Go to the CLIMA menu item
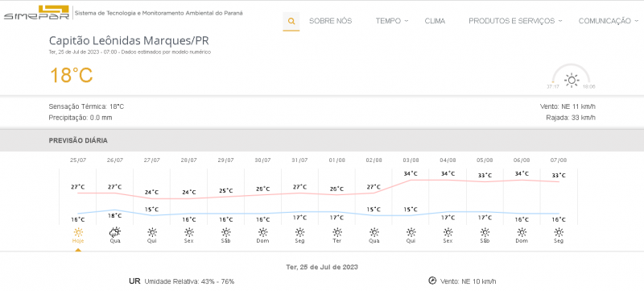This screenshot has height=291, width=644. pyautogui.click(x=435, y=21)
